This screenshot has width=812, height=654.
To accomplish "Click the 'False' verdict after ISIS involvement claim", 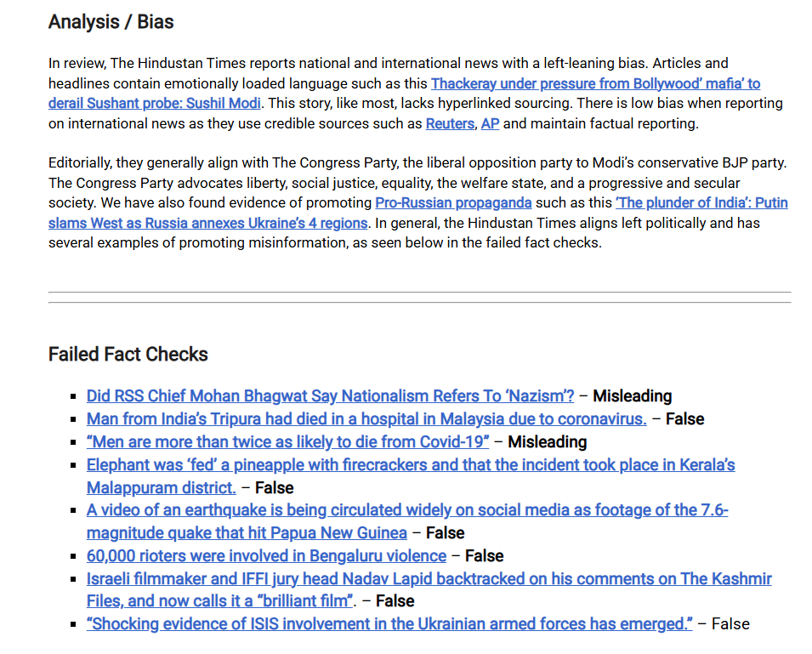I will pyautogui.click(x=730, y=624).
